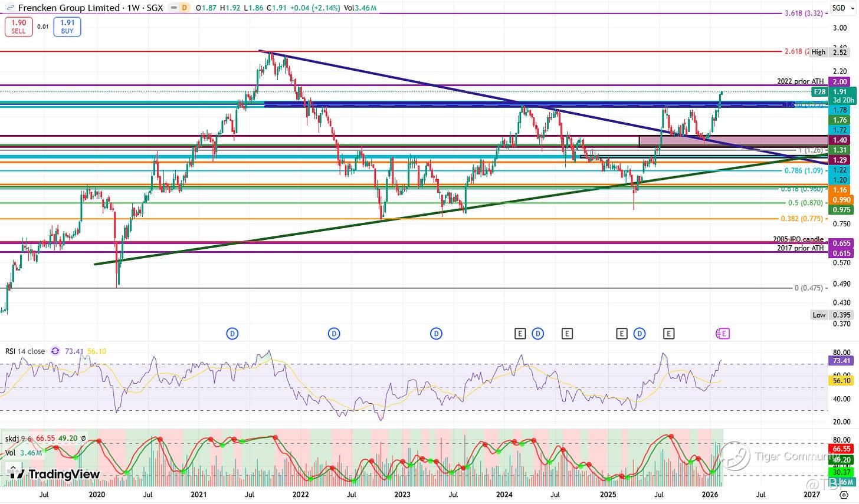Viewport: 859px width, 504px height.
Task: Click the 2023 label on time axis
Action: pos(402,495)
